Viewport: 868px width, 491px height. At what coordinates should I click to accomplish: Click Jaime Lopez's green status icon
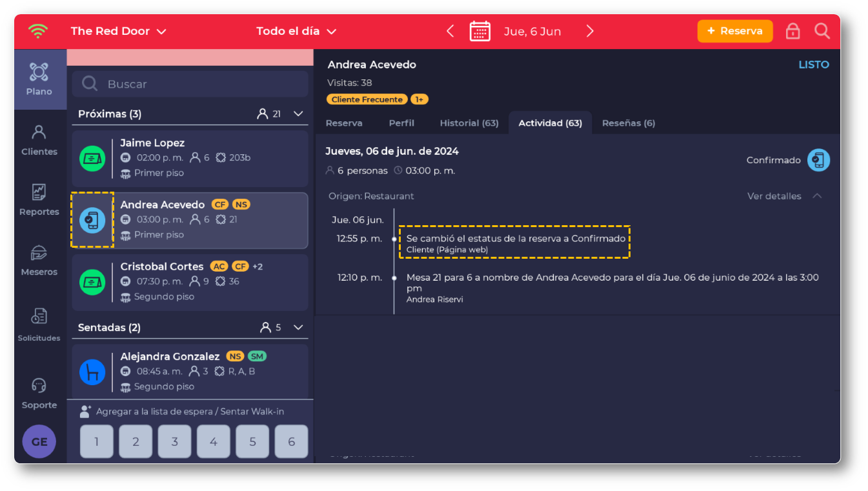click(x=92, y=159)
